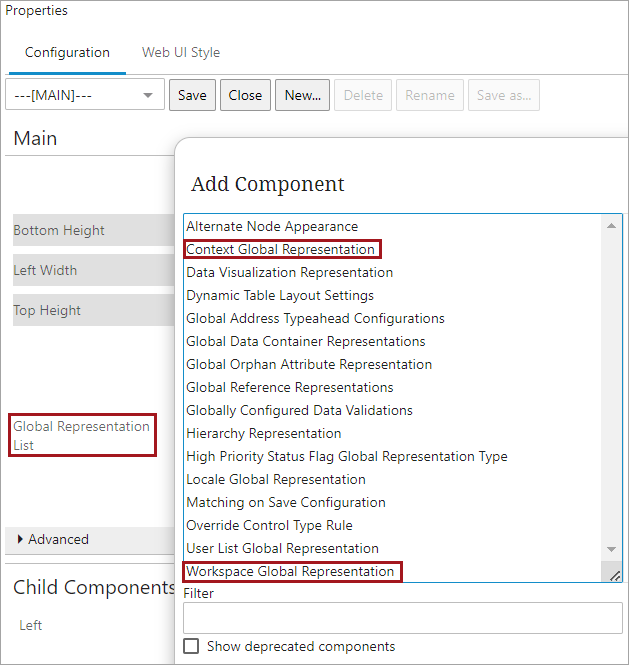The height and width of the screenshot is (665, 629).
Task: Select the Configuration tab
Action: (x=67, y=52)
